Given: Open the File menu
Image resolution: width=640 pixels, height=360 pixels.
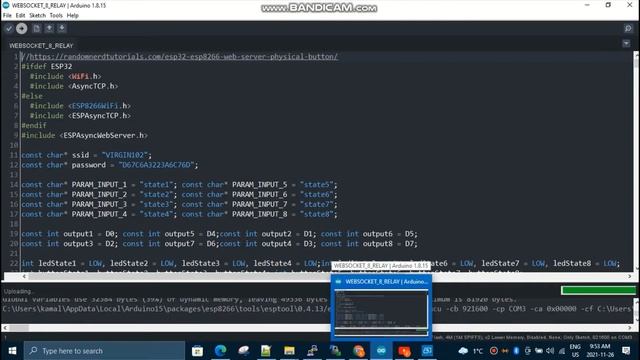Looking at the screenshot, I should 7,16.
